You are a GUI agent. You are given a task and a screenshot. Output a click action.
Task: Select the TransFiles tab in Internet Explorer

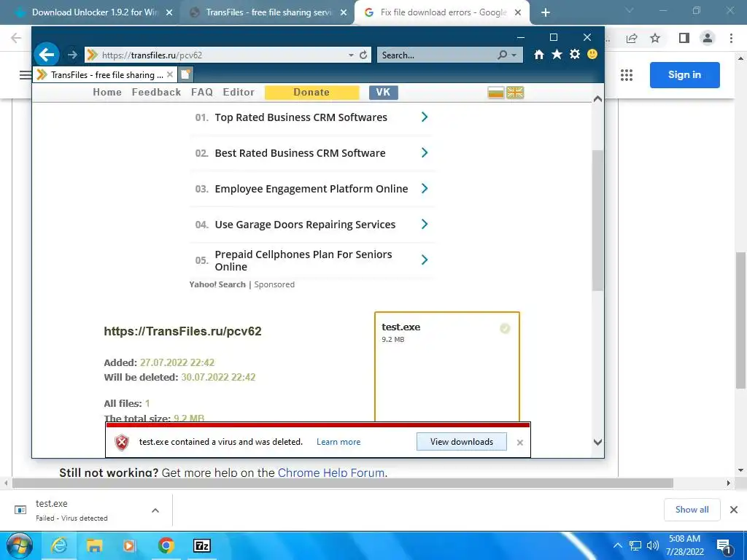coord(105,75)
